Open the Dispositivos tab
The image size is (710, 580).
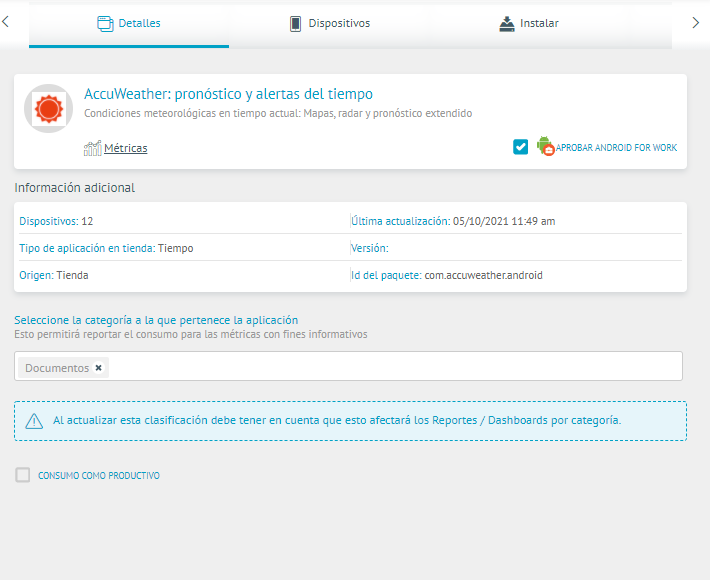(330, 24)
